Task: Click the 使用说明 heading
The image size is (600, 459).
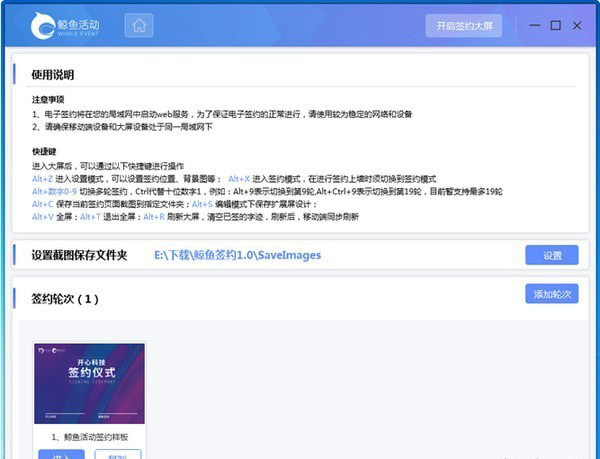Action: [x=53, y=75]
